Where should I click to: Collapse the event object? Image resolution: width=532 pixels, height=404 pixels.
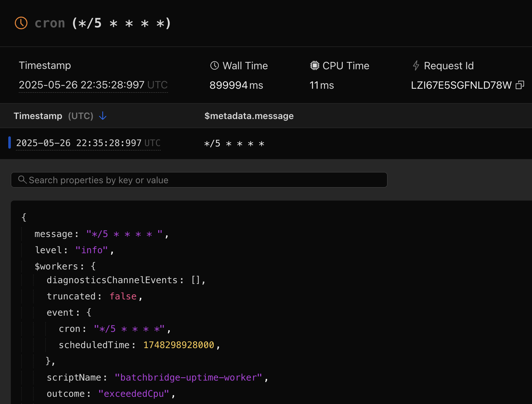pyautogui.click(x=89, y=312)
